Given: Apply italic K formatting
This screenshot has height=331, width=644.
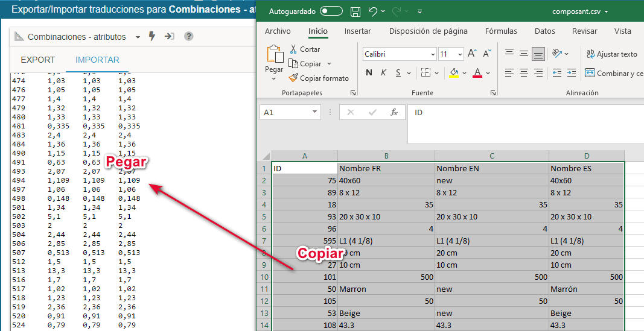Looking at the screenshot, I should [x=384, y=73].
